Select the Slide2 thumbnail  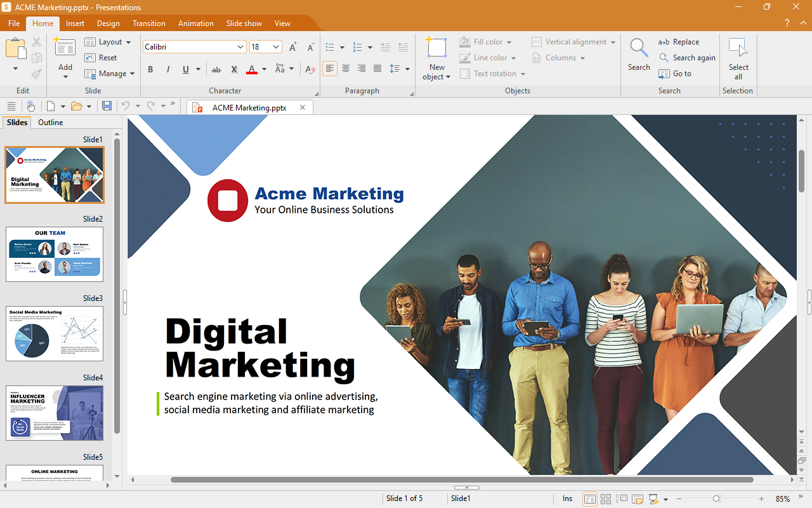(x=54, y=254)
